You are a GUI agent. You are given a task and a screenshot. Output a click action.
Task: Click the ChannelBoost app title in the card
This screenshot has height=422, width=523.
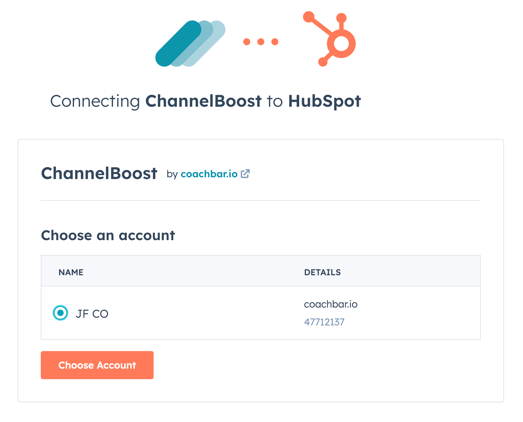tap(99, 173)
